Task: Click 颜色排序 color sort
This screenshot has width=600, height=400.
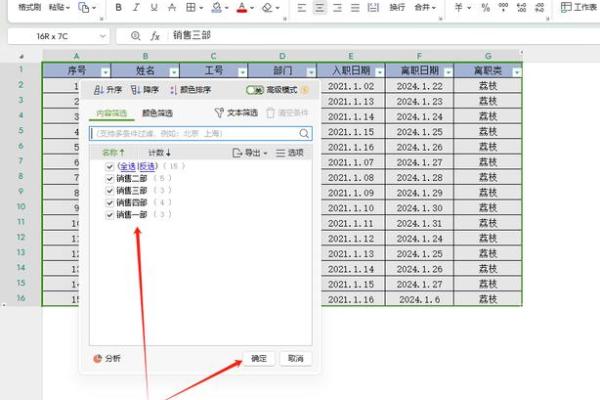Action: pos(191,90)
